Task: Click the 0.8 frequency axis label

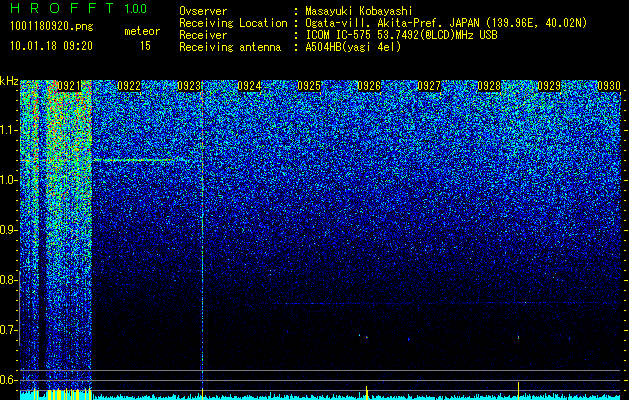Action: pos(8,280)
